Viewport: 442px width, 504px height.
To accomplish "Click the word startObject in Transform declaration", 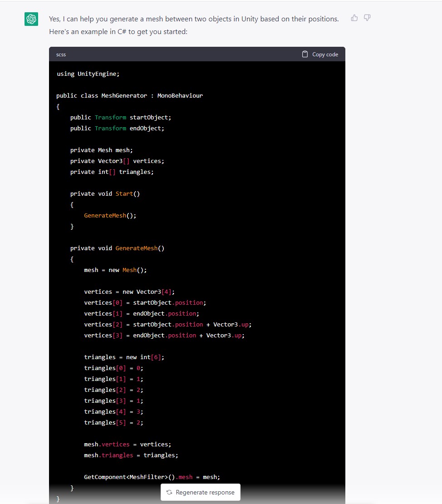I will (149, 118).
